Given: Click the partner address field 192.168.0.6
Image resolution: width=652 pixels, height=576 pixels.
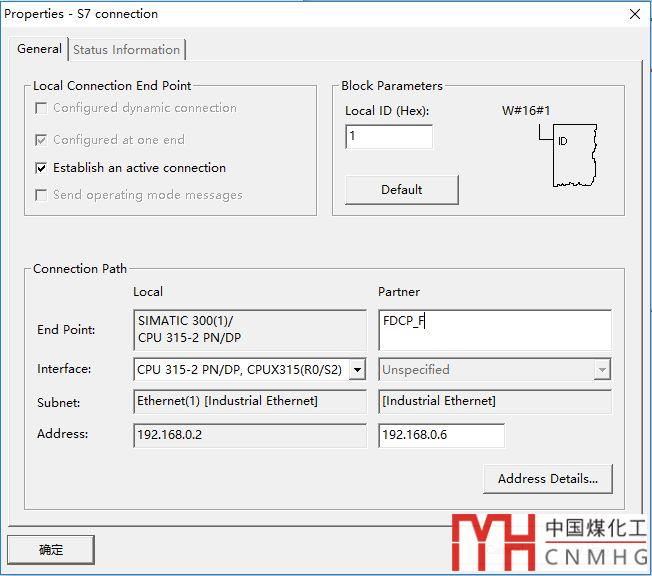Looking at the screenshot, I should pos(442,435).
